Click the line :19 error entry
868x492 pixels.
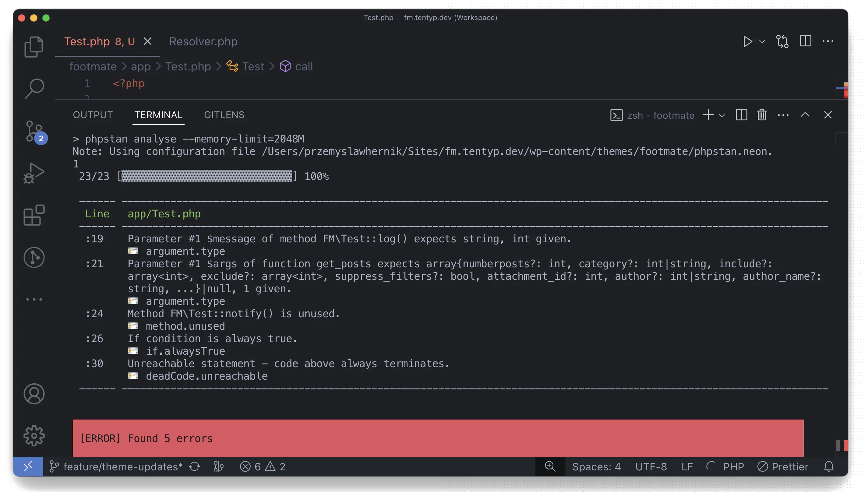pos(350,239)
